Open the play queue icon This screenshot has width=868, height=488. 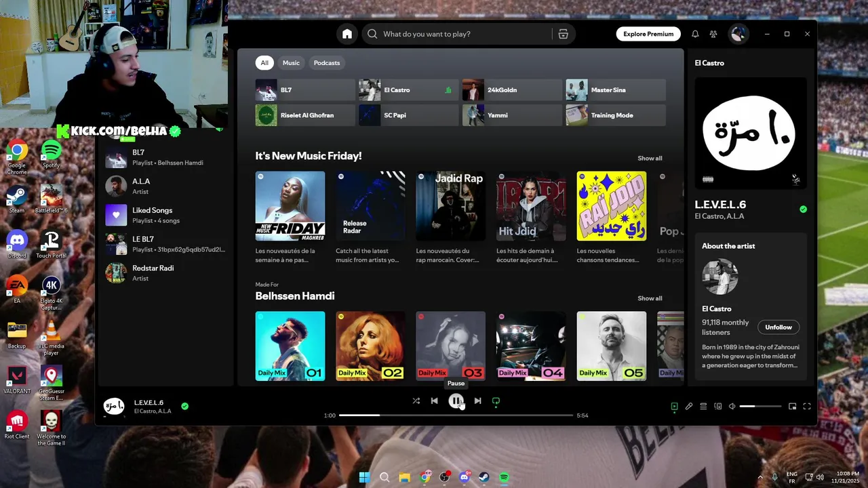point(703,407)
